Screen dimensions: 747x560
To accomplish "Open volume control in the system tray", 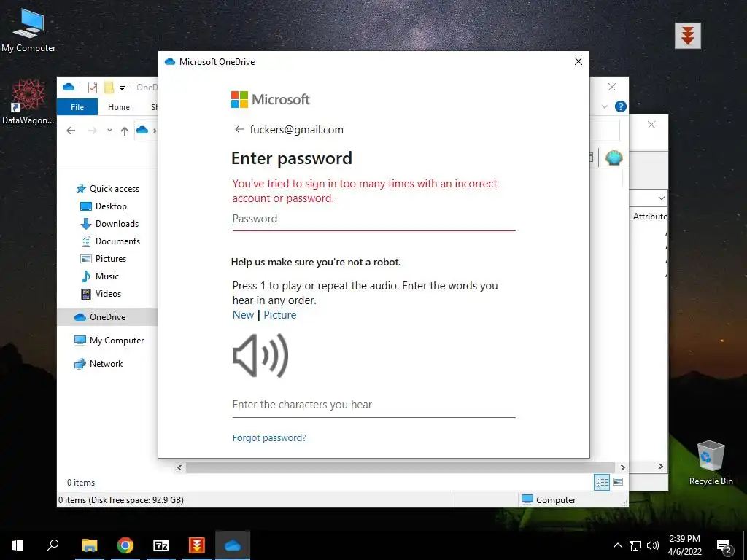I will click(653, 545).
